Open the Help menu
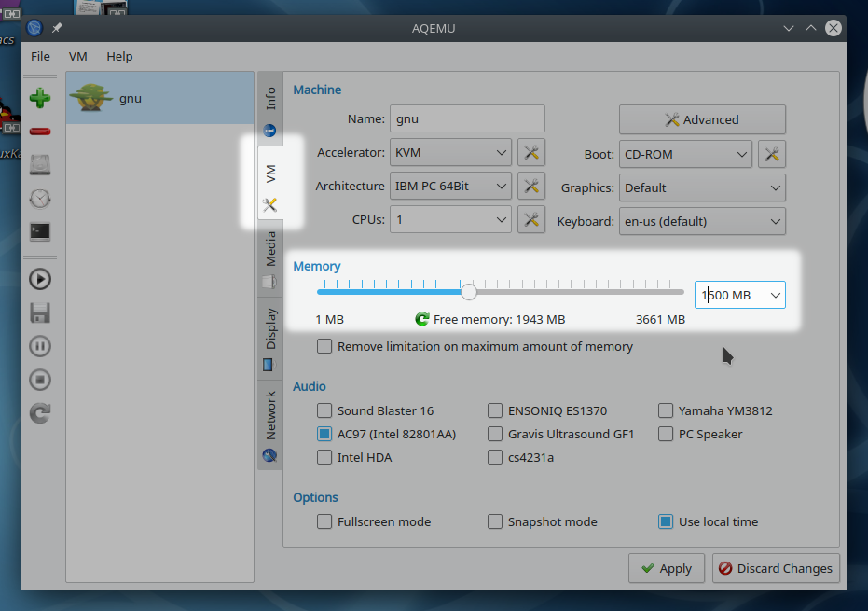 click(119, 57)
